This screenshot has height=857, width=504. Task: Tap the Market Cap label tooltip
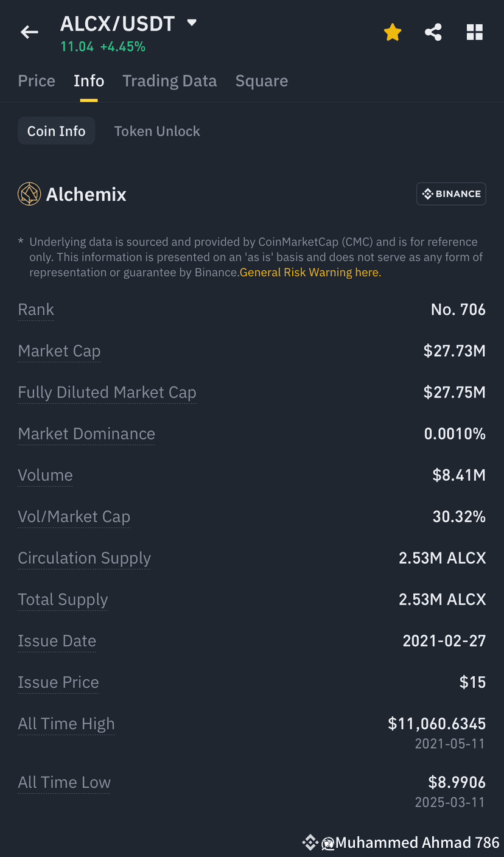[x=59, y=351]
